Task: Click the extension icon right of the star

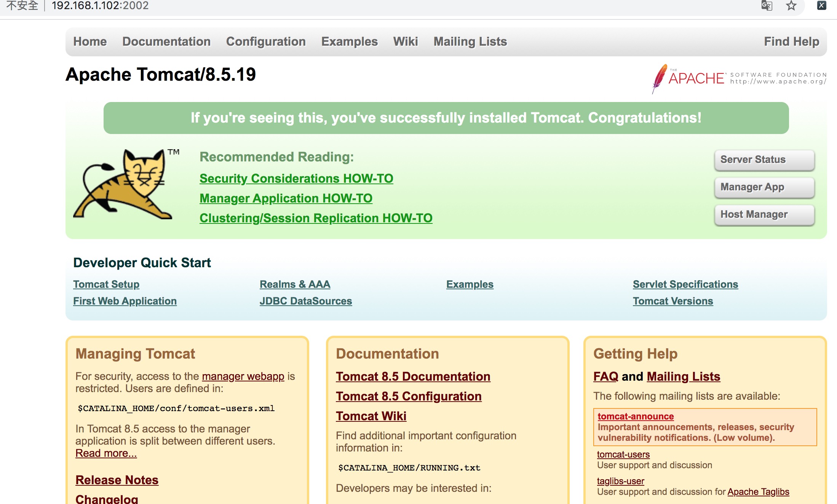Action: pos(821,5)
